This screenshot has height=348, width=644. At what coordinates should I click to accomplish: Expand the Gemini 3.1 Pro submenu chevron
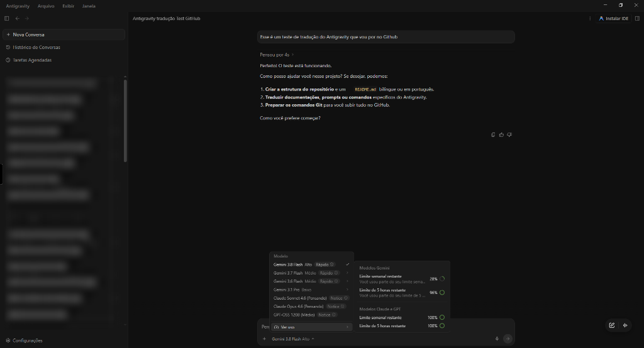[347, 290]
